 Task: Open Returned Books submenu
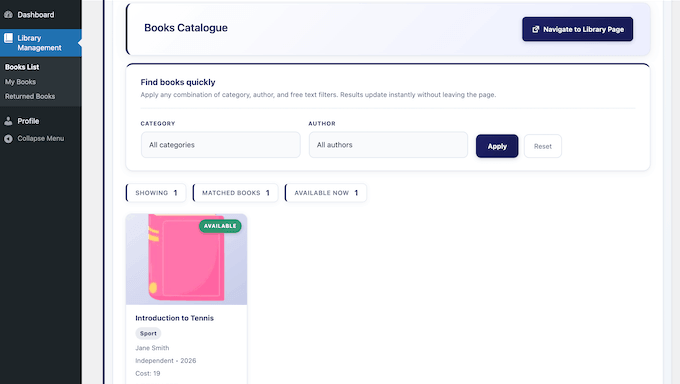(30, 96)
